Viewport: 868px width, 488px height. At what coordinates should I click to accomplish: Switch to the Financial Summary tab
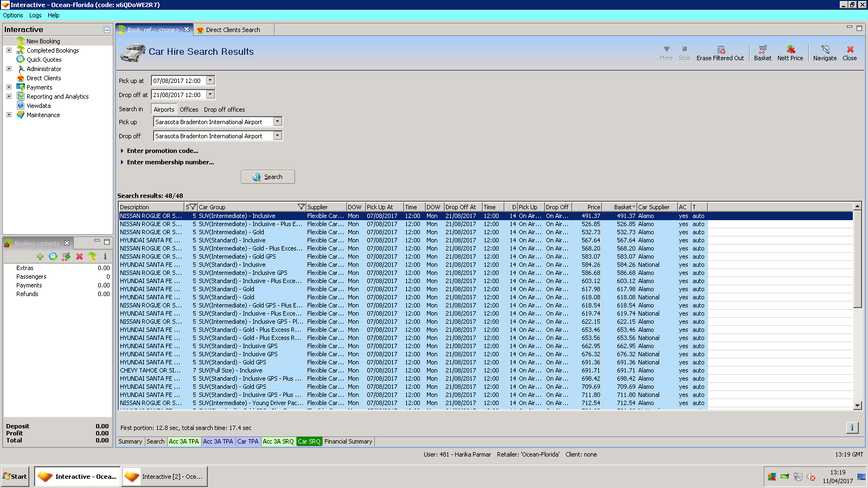[x=348, y=441]
